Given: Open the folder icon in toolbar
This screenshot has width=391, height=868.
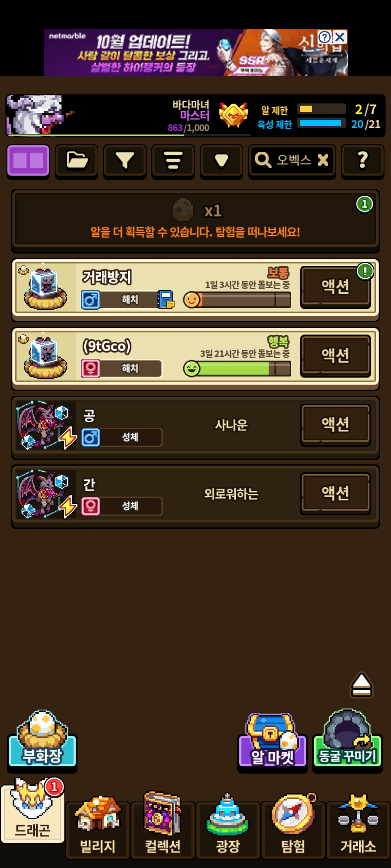Looking at the screenshot, I should click(76, 161).
